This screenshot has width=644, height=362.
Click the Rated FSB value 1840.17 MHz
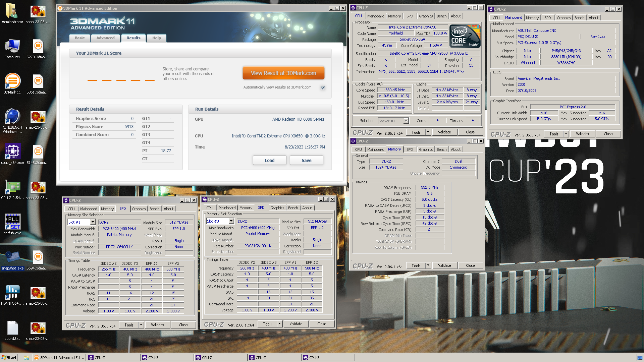click(x=394, y=108)
